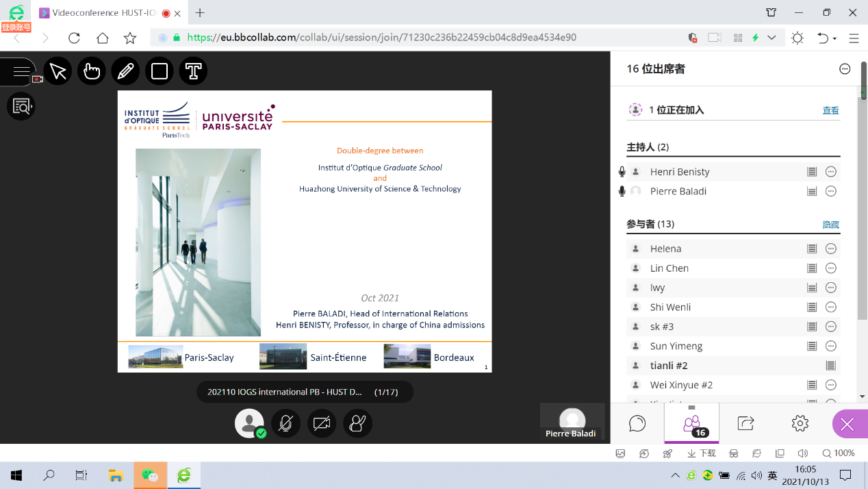The width and height of the screenshot is (868, 489).
Task: Open my status and settings avatar
Action: (x=250, y=423)
